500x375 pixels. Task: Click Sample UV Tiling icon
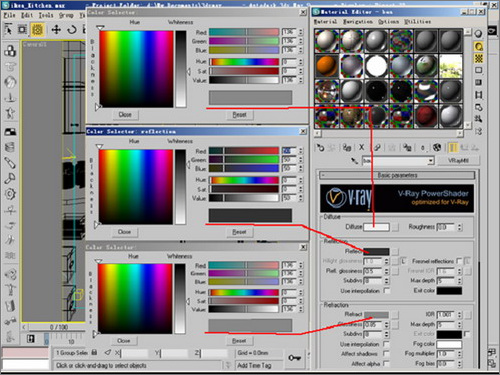(479, 70)
